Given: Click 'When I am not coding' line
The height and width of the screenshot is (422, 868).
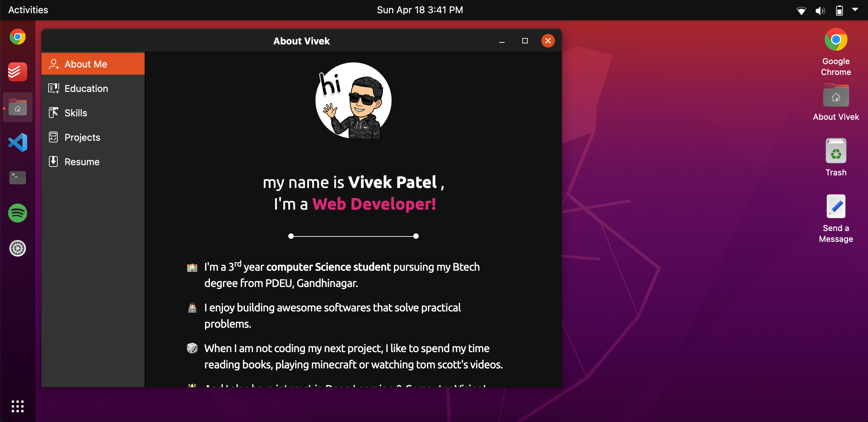Looking at the screenshot, I should point(347,348).
